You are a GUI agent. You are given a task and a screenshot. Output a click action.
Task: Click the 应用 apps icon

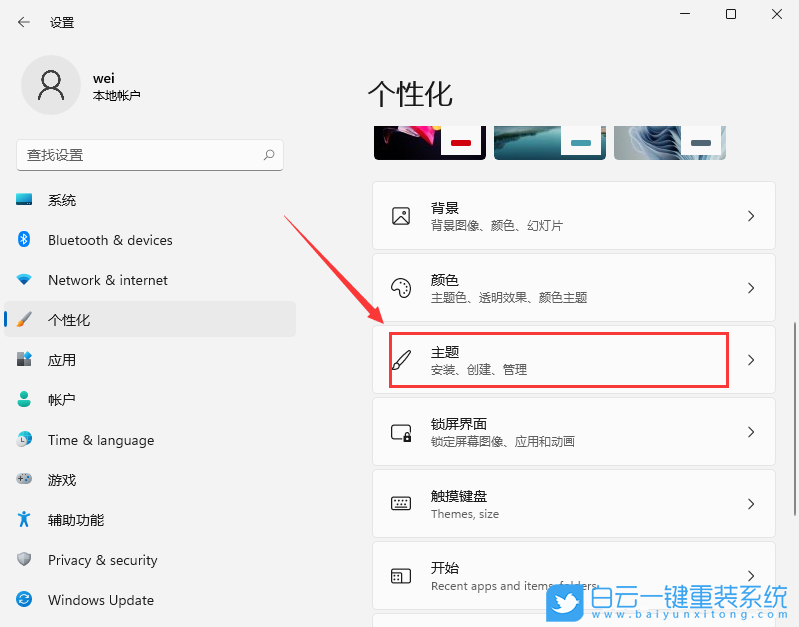pos(24,359)
